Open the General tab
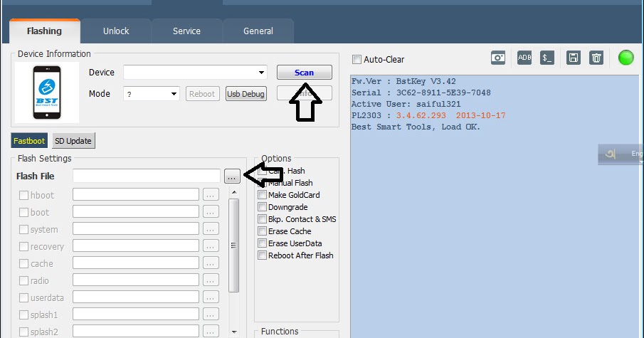 [x=258, y=31]
